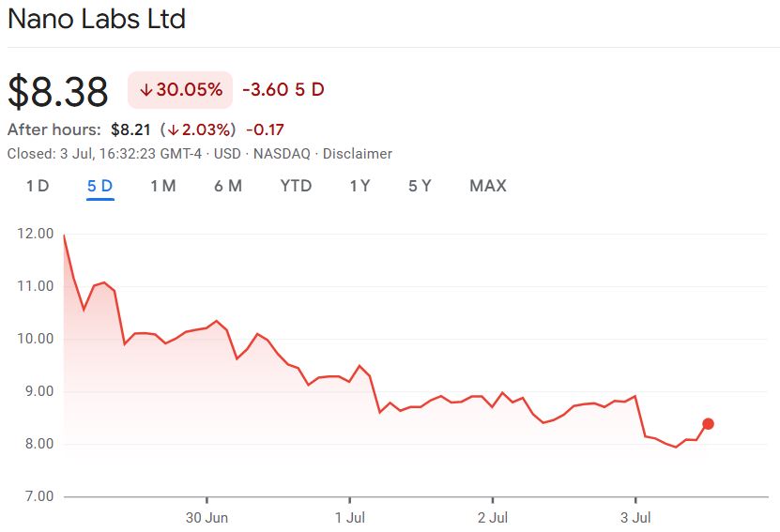780x532 pixels.
Task: Show the MAX time range chart
Action: [487, 186]
